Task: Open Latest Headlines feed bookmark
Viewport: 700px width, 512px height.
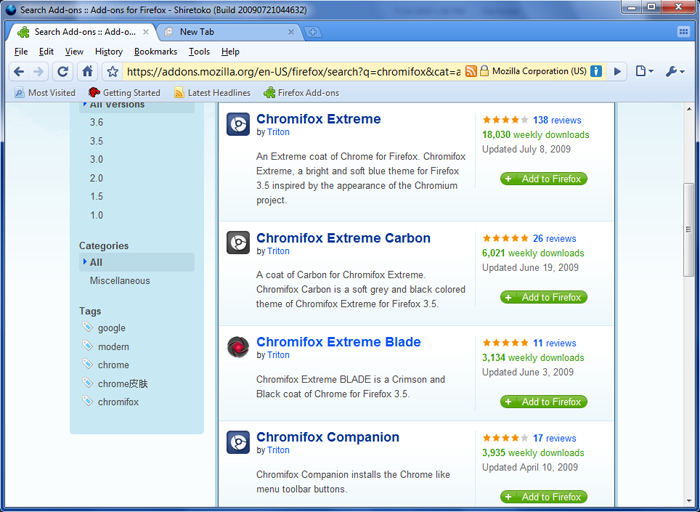Action: coord(212,93)
